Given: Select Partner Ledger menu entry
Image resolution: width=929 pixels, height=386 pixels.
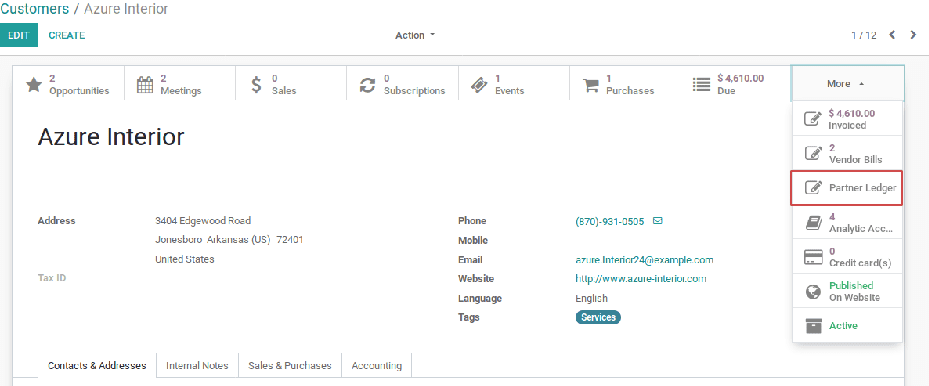Looking at the screenshot, I should coord(847,188).
